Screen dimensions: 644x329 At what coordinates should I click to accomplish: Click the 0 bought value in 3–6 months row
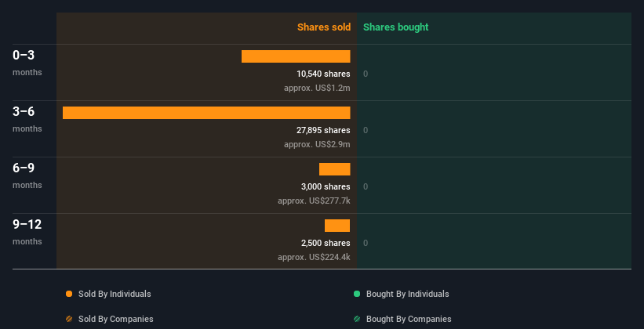(x=366, y=131)
